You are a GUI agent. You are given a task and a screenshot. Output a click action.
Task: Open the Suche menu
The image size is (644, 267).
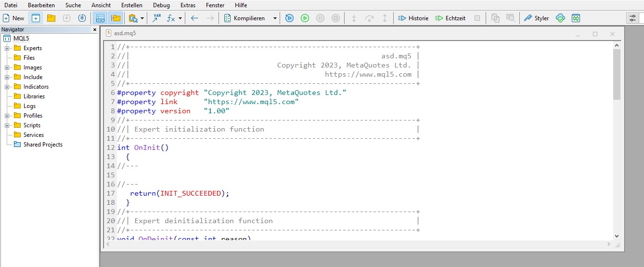[73, 5]
